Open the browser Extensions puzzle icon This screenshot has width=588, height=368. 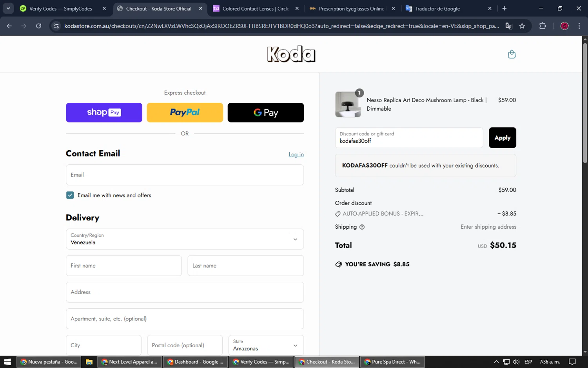click(543, 26)
